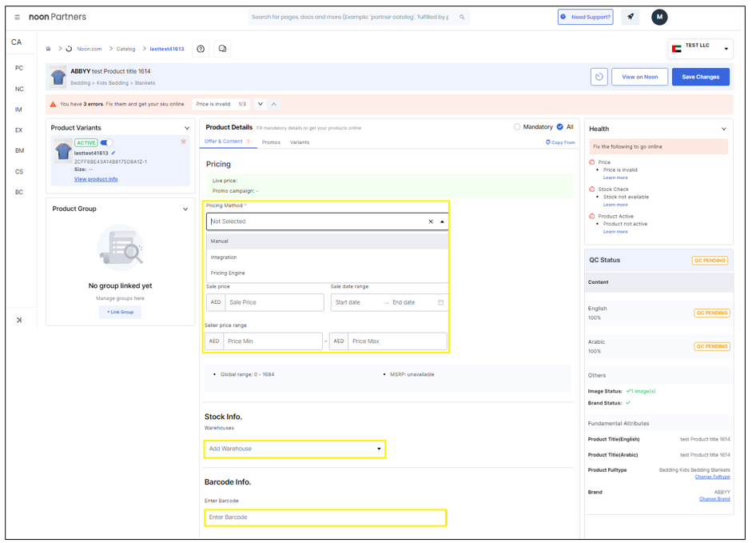Toggle the ACTIVE switch for the variant
Screen dimensions: 756x543
(106, 143)
